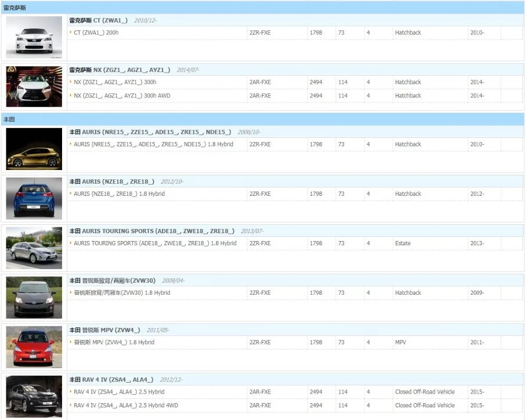Image resolution: width=526 pixels, height=420 pixels.
Task: Click displacement 1798 in Auris Touring Sports row
Action: (316, 243)
